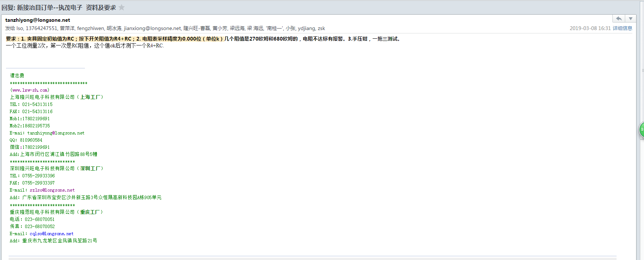Click the Shanghai address 竹园路88号5幢
This screenshot has width=644, height=260.
53,154
